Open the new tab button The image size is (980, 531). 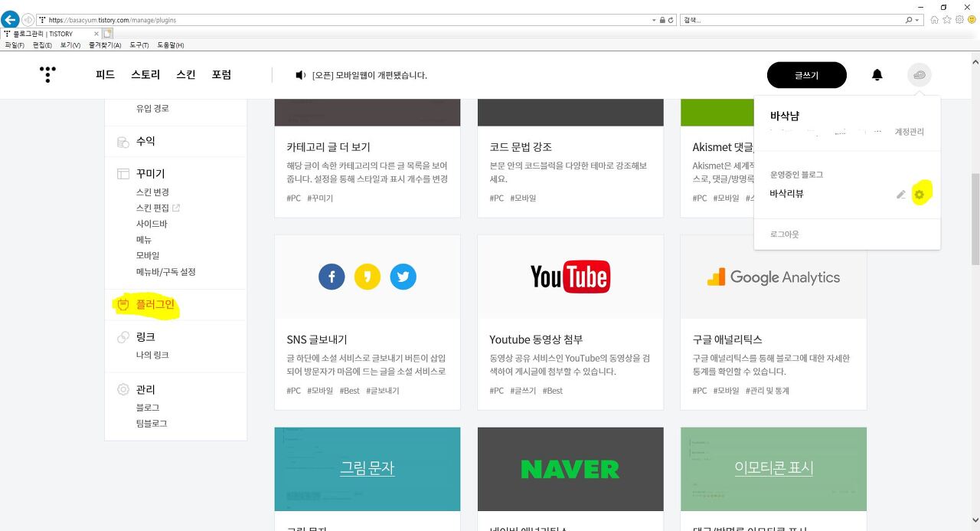pos(108,34)
